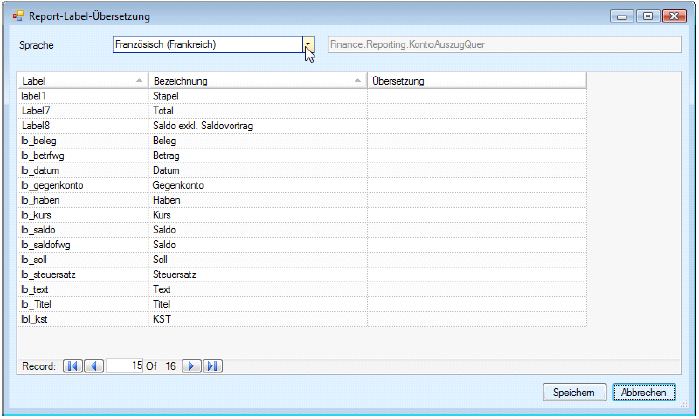
Task: Click the Übersetzung column header
Action: coord(477,81)
